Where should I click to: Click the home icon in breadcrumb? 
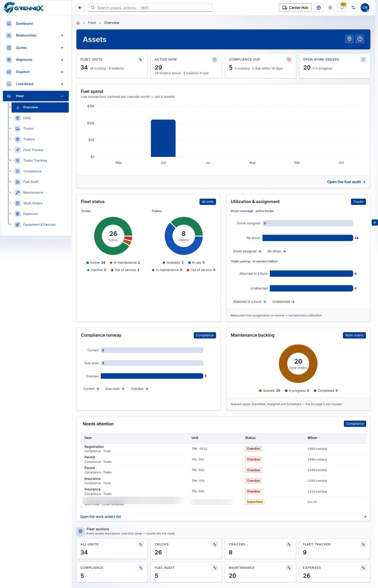pyautogui.click(x=78, y=23)
